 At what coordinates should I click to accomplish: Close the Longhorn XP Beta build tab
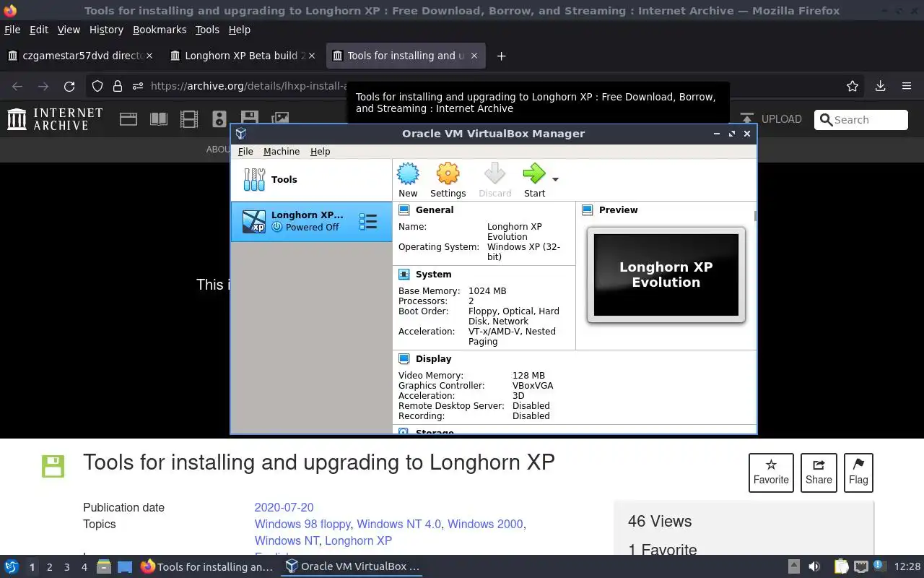tap(313, 56)
